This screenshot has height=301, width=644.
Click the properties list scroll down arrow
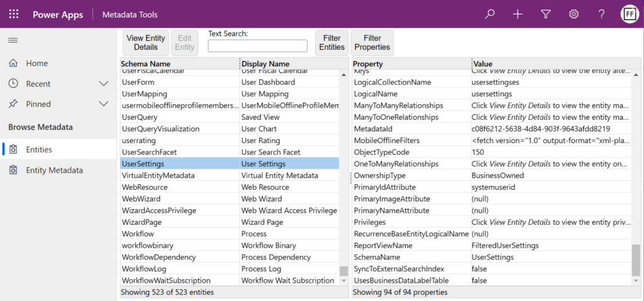[x=636, y=280]
